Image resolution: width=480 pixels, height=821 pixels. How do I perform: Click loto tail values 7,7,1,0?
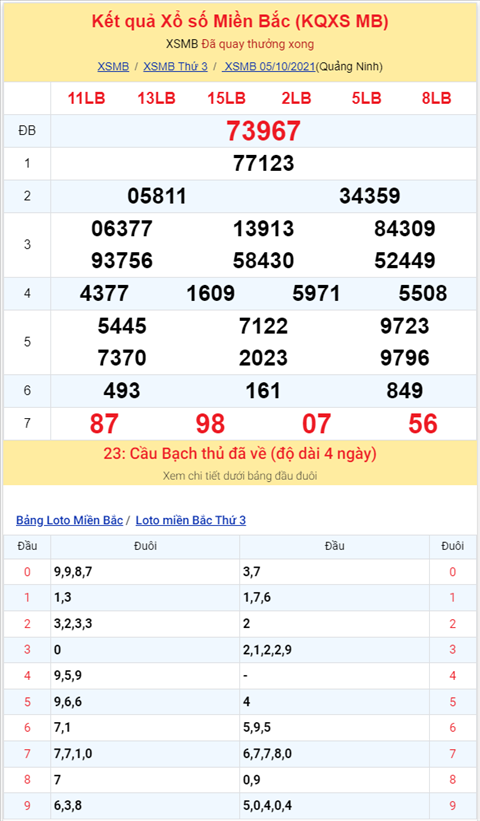click(x=73, y=753)
